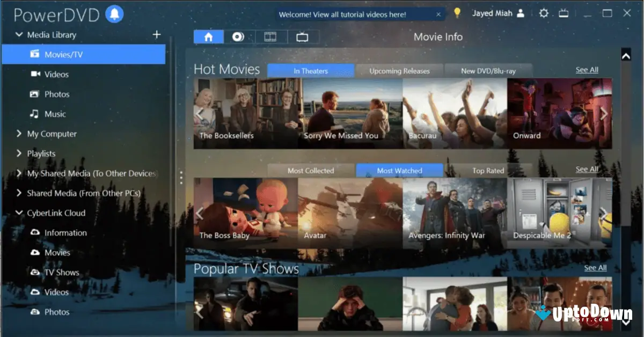Select the Home icon

pyautogui.click(x=208, y=36)
